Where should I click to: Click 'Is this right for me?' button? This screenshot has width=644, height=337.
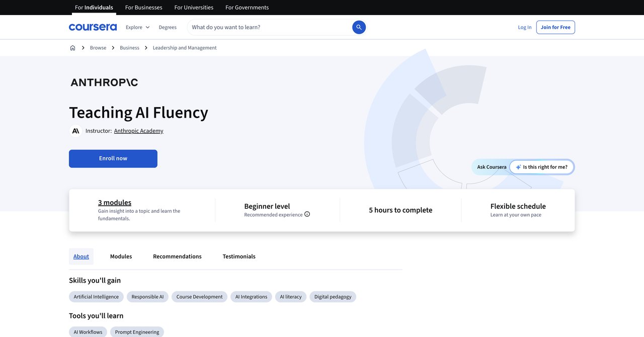coord(541,167)
